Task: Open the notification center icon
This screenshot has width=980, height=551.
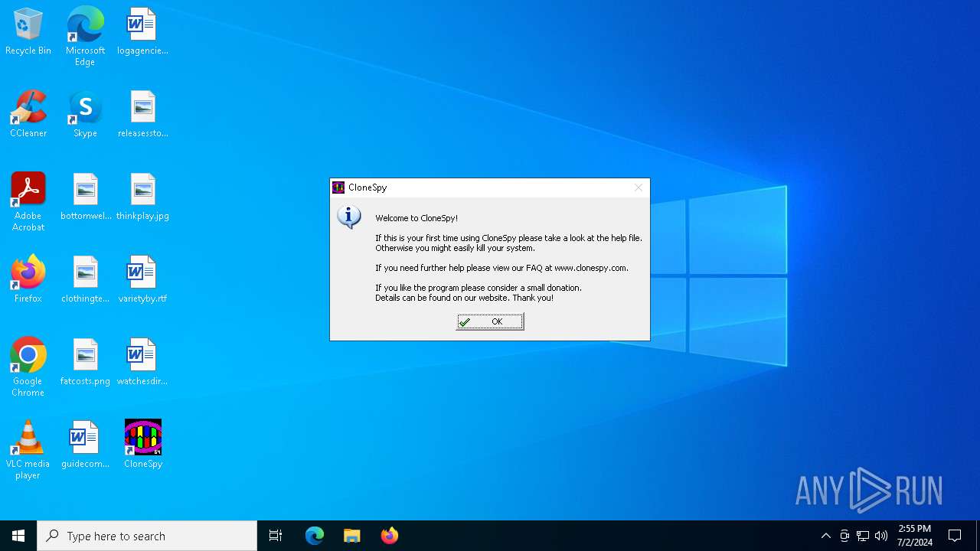Action: (x=955, y=536)
